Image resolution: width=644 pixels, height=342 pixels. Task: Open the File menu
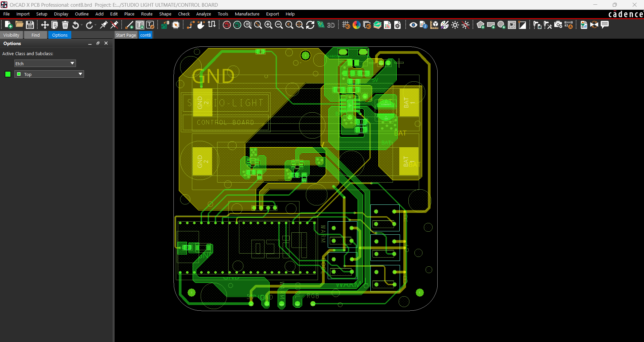tap(6, 14)
